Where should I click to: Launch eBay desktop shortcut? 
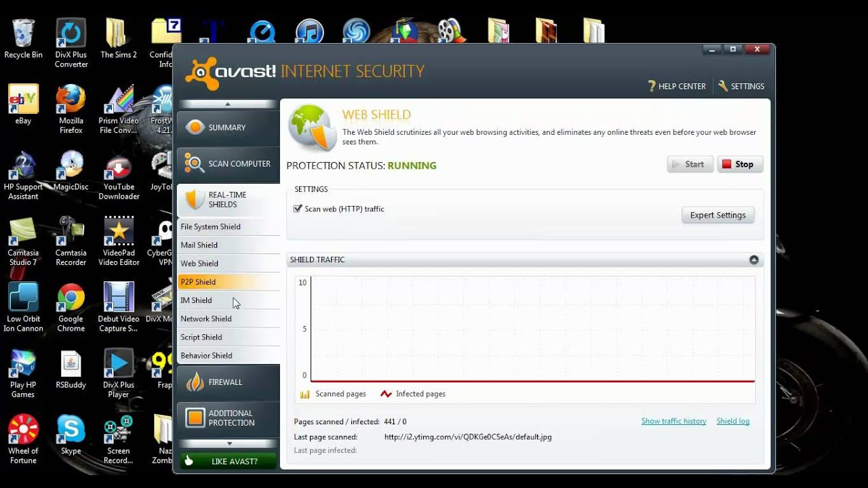[23, 105]
